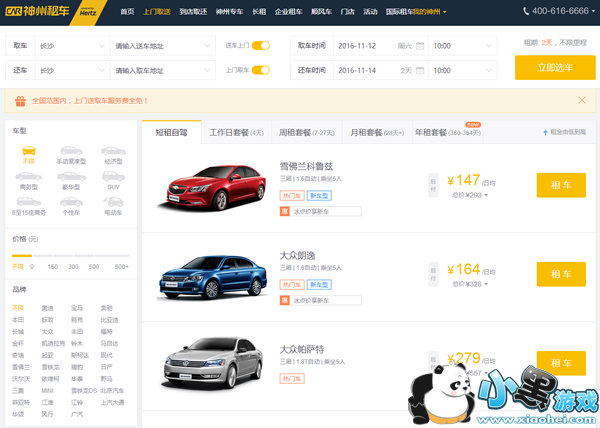Filter brand by 大众 link
Screen dimensions: 600x428
[x=47, y=332]
